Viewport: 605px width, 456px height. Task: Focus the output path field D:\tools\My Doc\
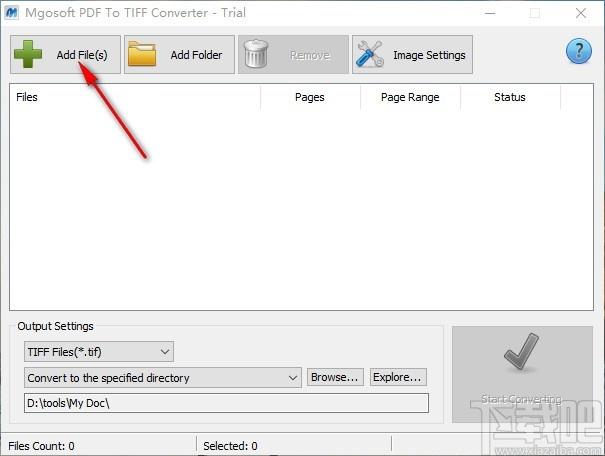[226, 403]
